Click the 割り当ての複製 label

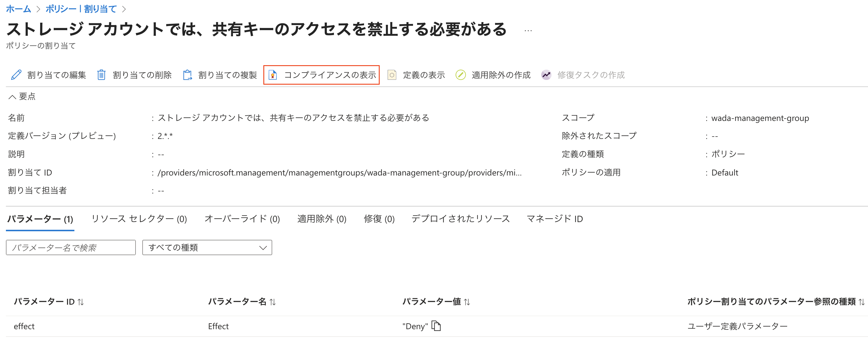click(x=228, y=75)
